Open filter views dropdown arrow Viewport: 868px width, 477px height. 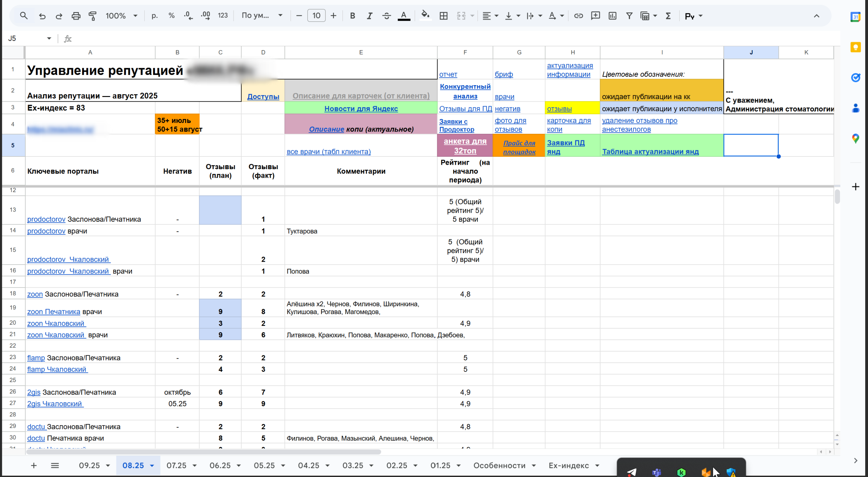point(655,15)
